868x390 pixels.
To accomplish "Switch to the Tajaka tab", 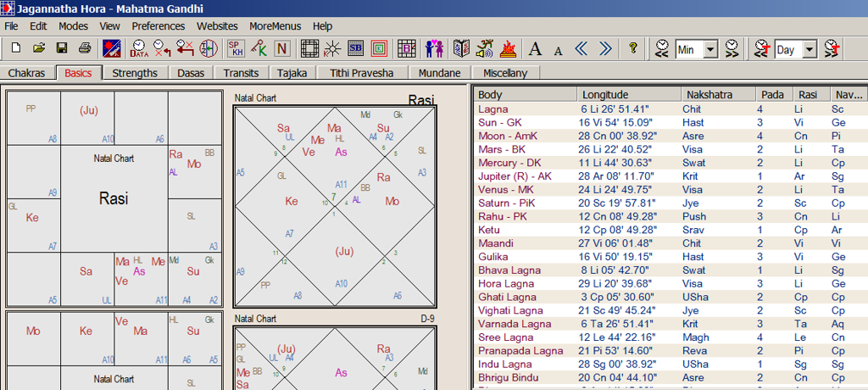I will (292, 73).
